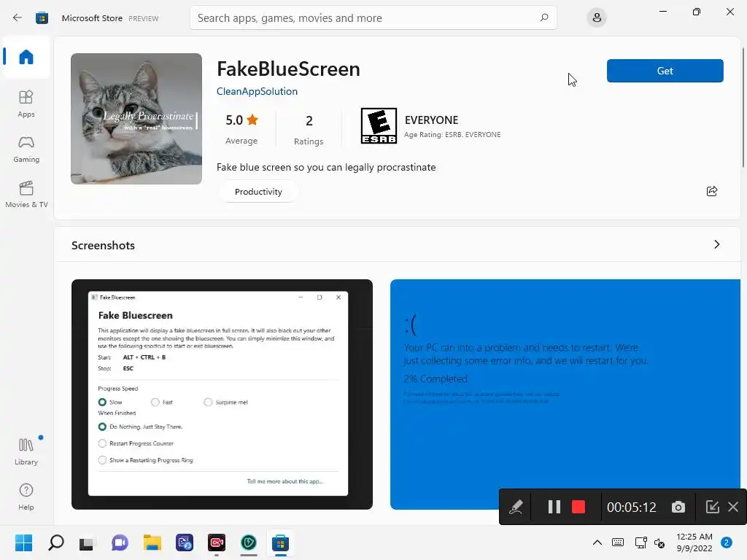The height and width of the screenshot is (560, 747).
Task: Open the green circular app in taskbar
Action: click(x=249, y=542)
